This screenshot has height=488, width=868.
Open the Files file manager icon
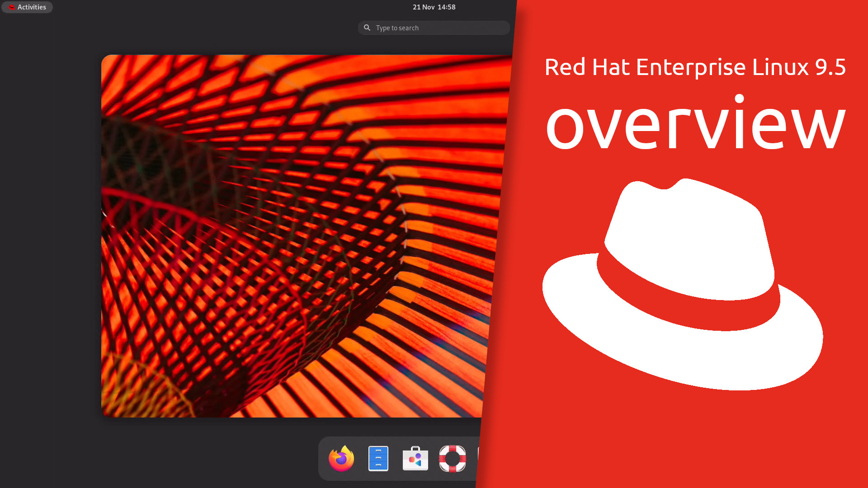pyautogui.click(x=378, y=458)
